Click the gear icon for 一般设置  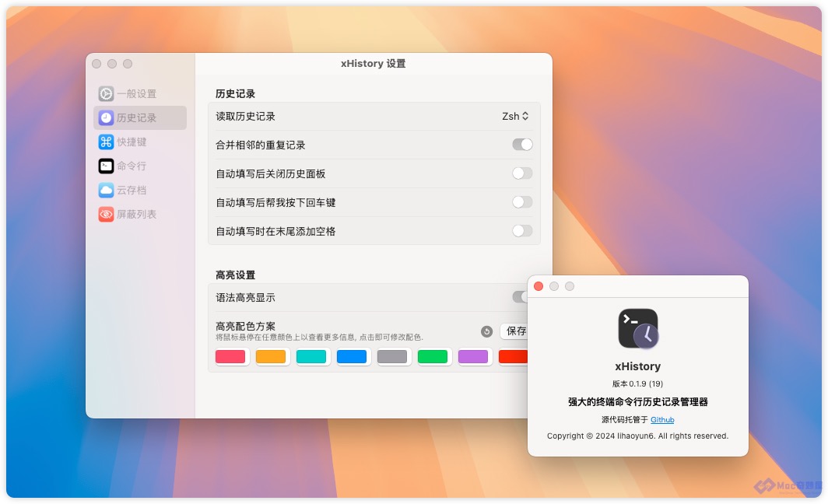pos(106,94)
